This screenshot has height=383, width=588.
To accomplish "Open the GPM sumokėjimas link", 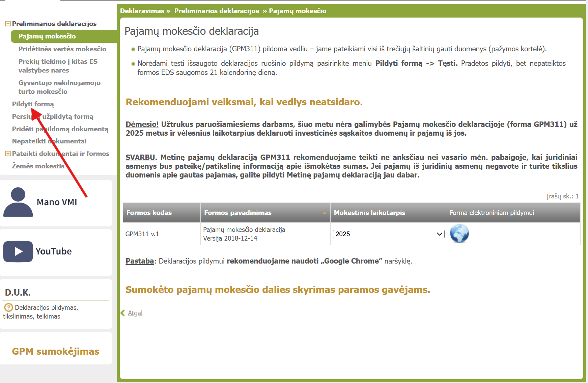I will click(x=56, y=351).
